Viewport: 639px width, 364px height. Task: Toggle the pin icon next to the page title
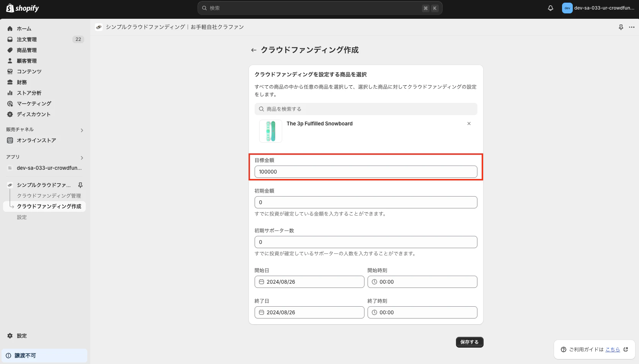point(621,27)
